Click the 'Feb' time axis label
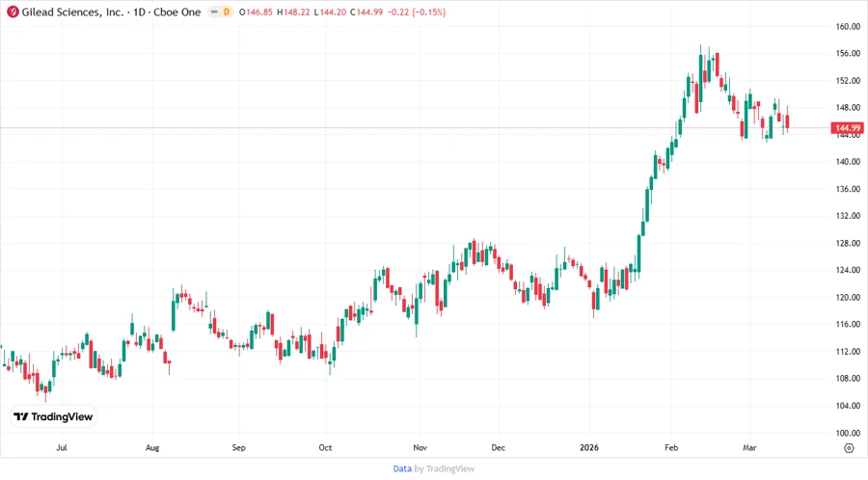Screen dimensions: 868x480 point(671,448)
